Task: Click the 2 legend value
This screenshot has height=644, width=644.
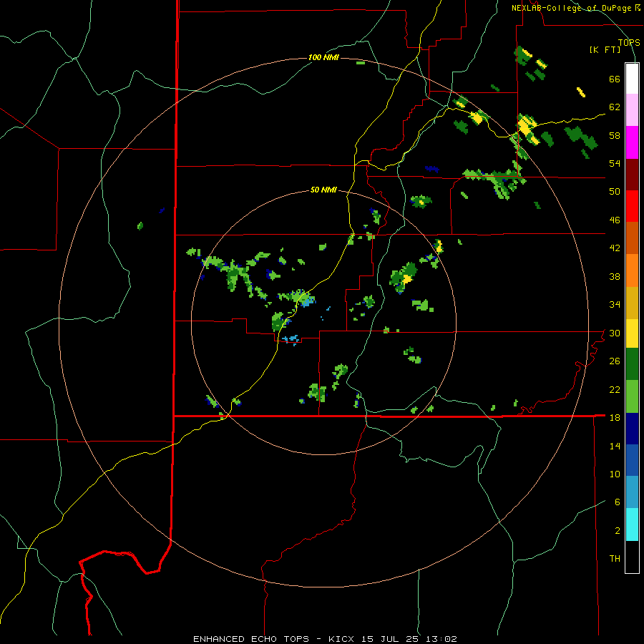Action: tap(618, 530)
